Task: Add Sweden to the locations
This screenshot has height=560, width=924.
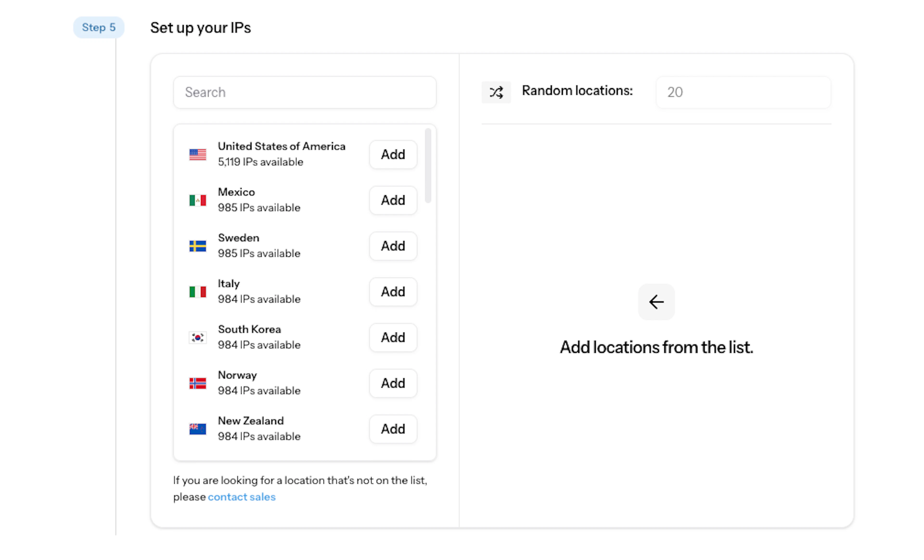Action: 393,246
